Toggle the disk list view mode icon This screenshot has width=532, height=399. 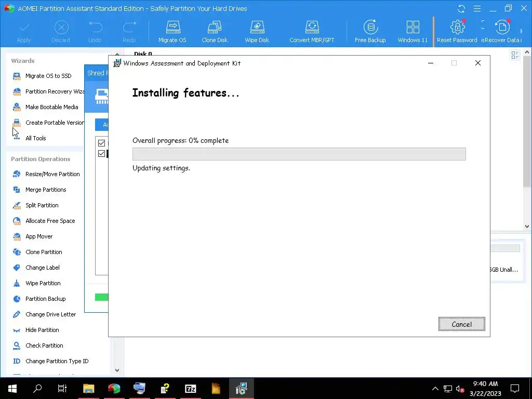pyautogui.click(x=515, y=55)
